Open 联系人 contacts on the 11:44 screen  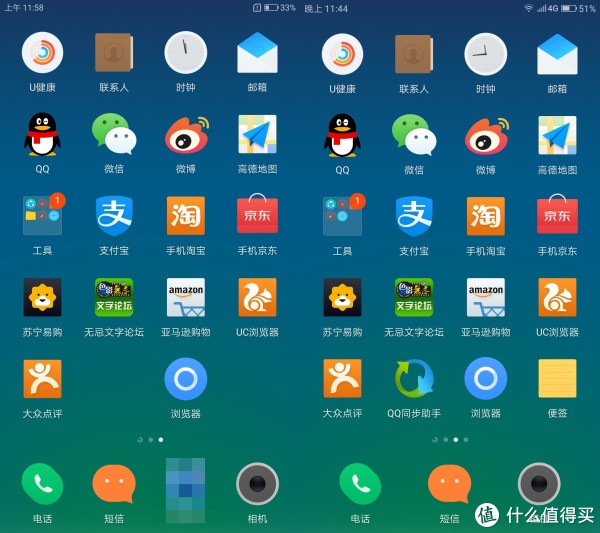414,54
